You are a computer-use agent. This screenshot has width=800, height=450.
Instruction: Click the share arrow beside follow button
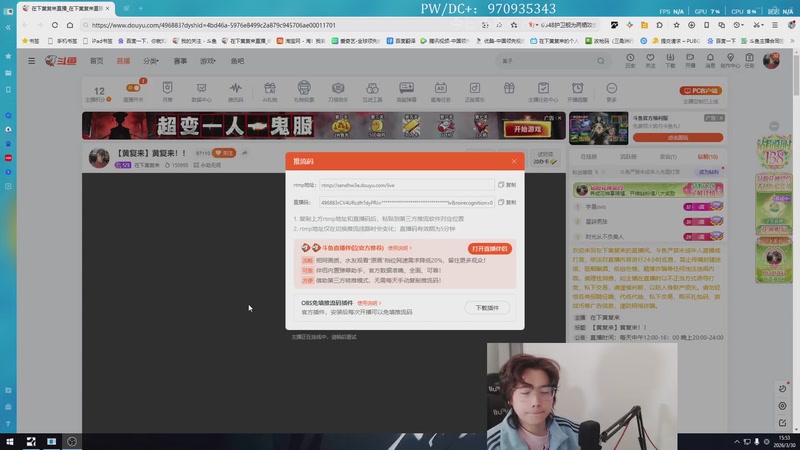coord(245,153)
